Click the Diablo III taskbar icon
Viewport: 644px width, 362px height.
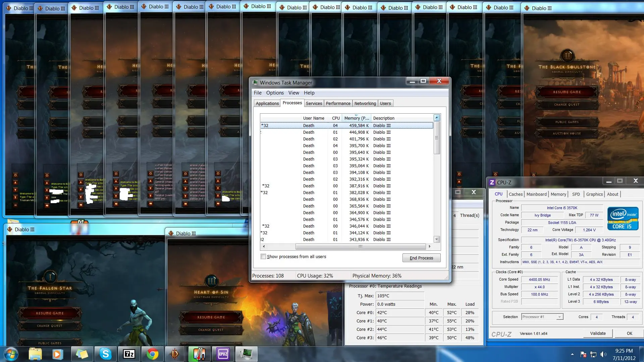pyautogui.click(x=175, y=354)
